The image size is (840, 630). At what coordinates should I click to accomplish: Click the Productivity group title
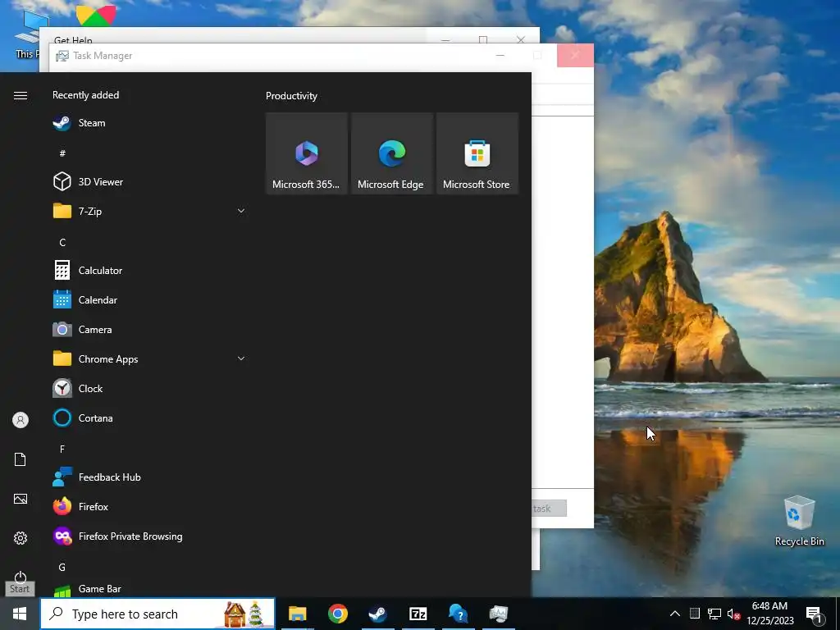tap(291, 96)
